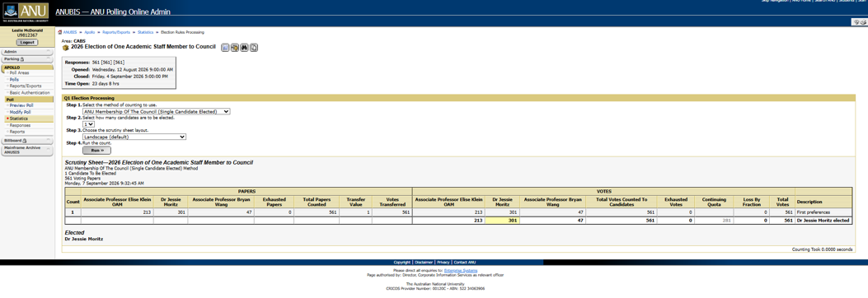Collapse the APOLLO sidebar section
This screenshot has height=298, width=868.
coord(27,68)
